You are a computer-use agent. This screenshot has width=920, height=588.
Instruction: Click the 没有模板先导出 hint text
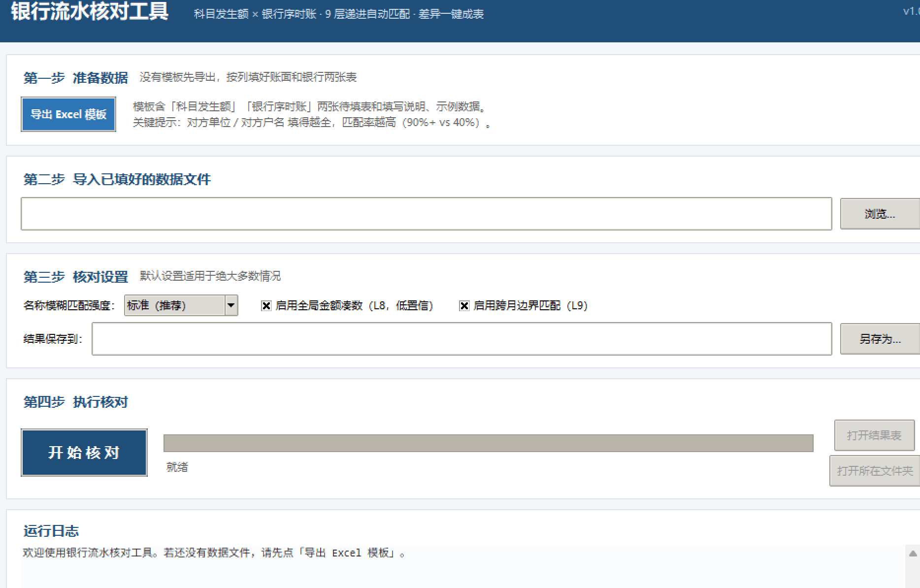point(248,77)
